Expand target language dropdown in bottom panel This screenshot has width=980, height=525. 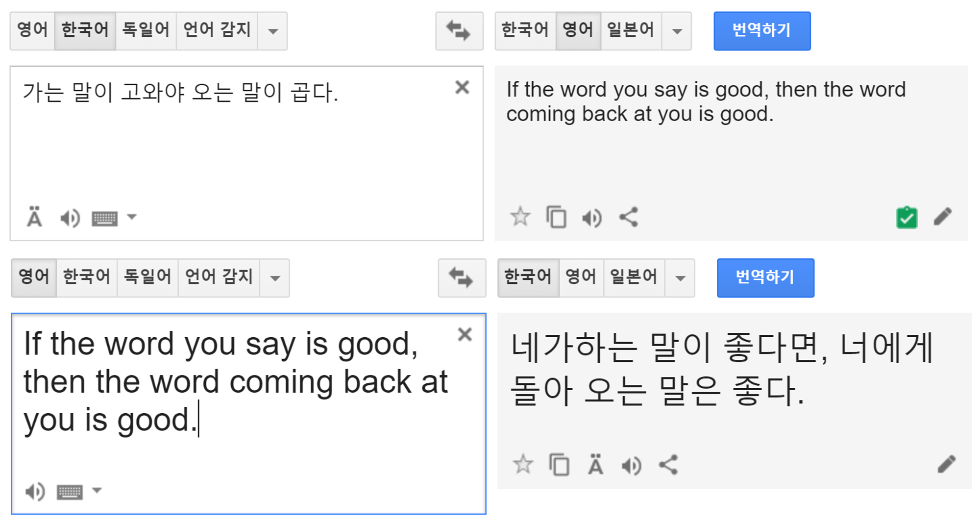coord(680,278)
